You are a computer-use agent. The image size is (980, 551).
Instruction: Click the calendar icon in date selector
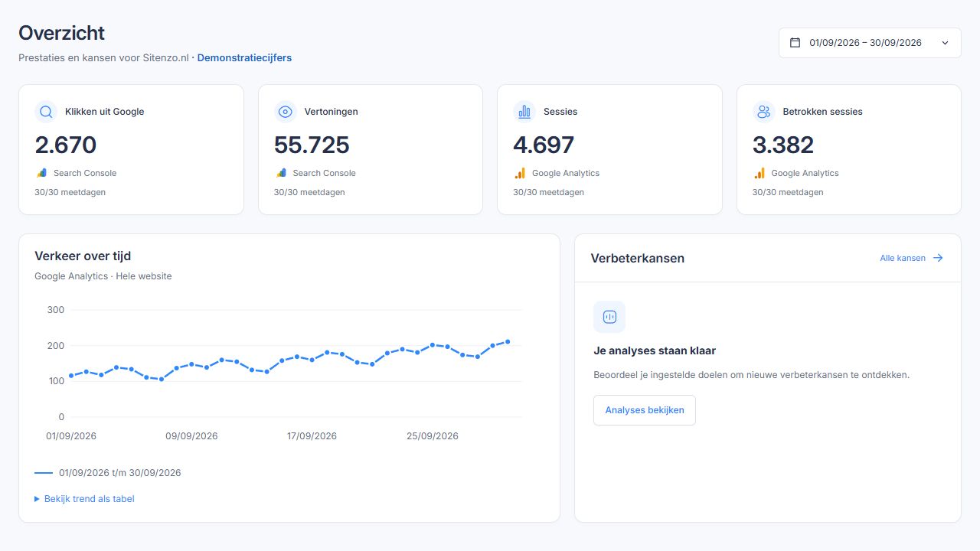pos(795,43)
